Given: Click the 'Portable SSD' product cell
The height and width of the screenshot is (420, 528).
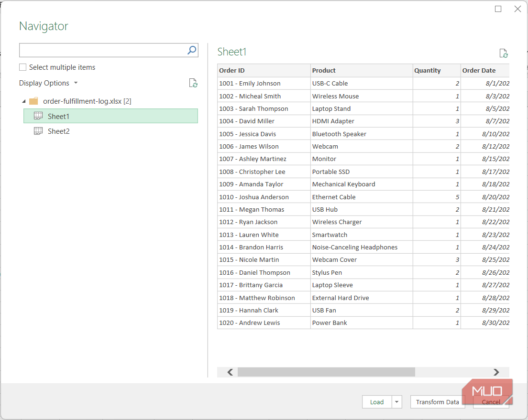Looking at the screenshot, I should tap(362, 172).
